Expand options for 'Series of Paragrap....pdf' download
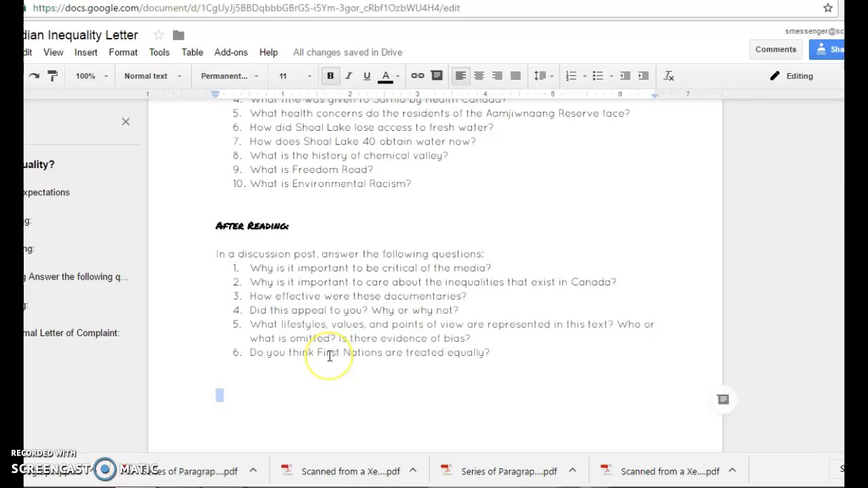The height and width of the screenshot is (488, 868). click(x=572, y=471)
